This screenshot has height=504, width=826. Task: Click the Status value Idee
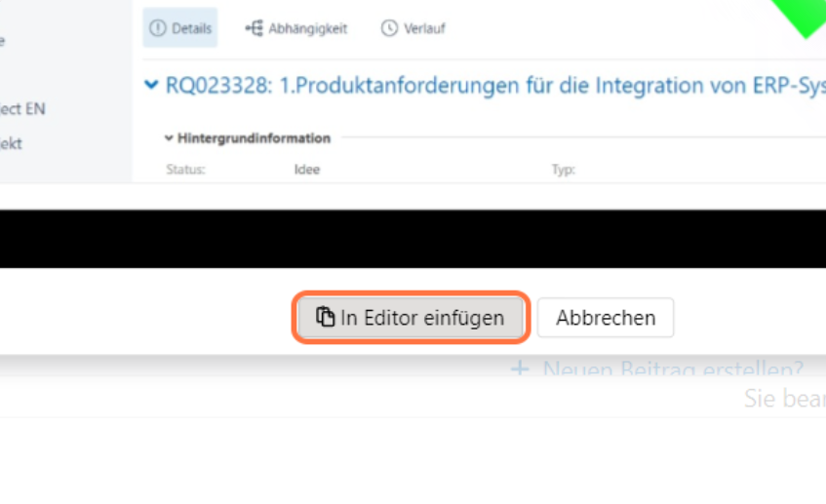tap(307, 169)
